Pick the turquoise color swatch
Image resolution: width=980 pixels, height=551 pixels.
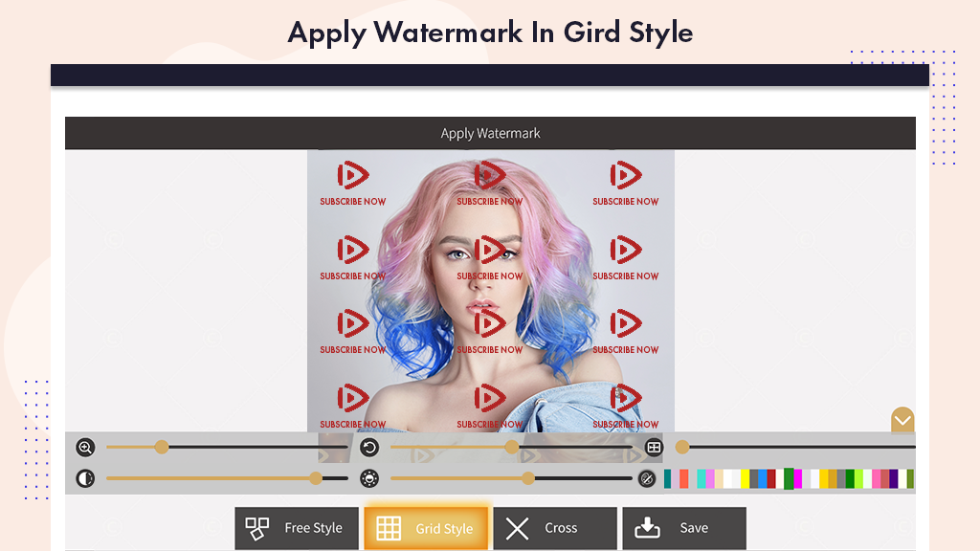[x=702, y=478]
